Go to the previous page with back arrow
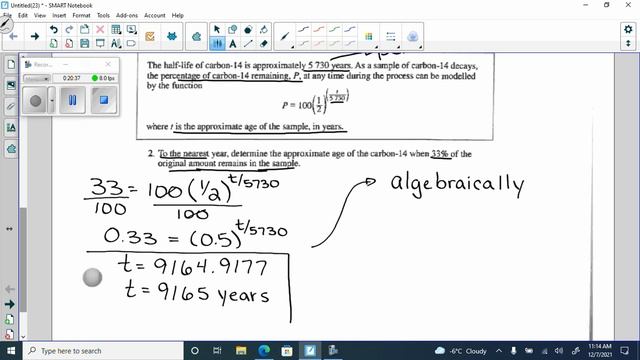This screenshot has width=640, height=360. [13, 36]
